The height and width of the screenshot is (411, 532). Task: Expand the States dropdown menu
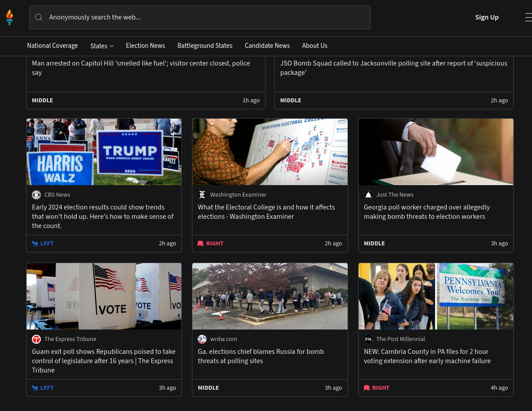[x=102, y=46]
